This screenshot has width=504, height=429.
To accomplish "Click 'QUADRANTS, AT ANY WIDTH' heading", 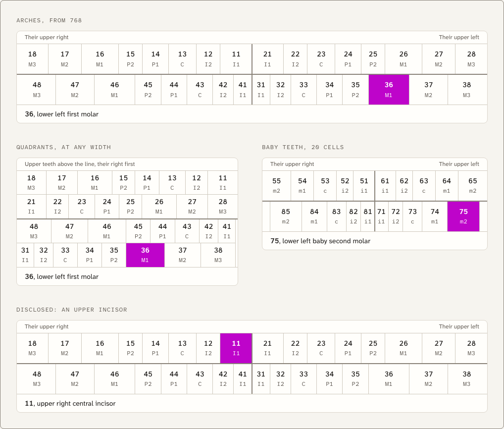I will pyautogui.click(x=64, y=147).
